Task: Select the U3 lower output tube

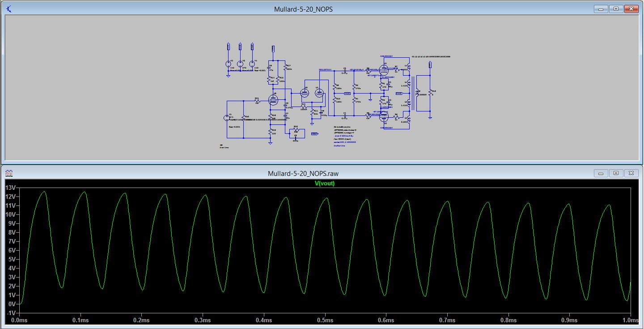Action: (x=384, y=116)
